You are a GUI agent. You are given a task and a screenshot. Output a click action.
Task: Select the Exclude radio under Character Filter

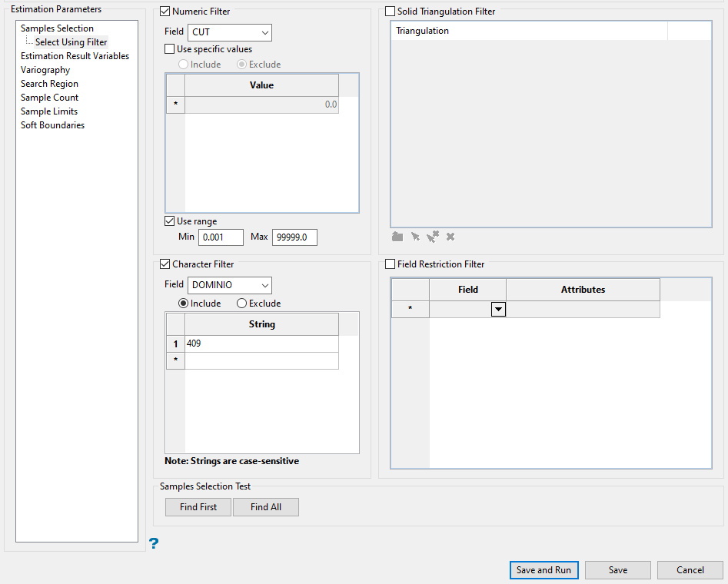coord(242,304)
